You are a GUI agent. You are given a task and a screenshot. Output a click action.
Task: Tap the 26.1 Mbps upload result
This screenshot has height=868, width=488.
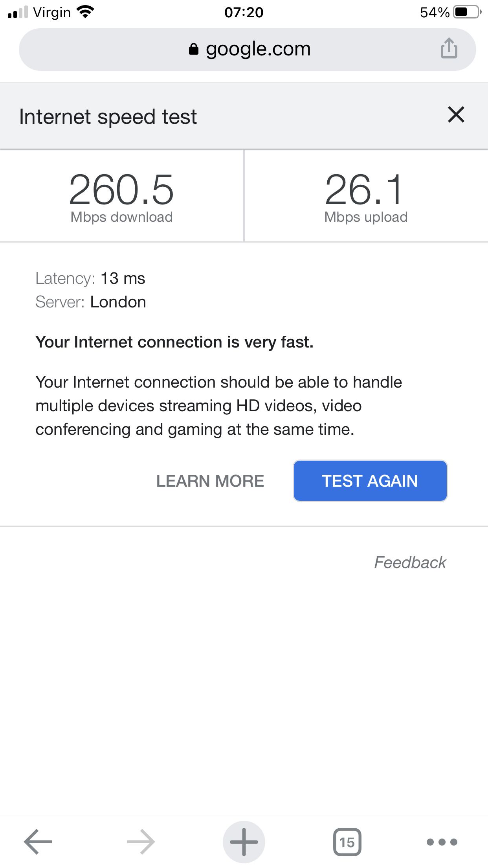pyautogui.click(x=366, y=197)
